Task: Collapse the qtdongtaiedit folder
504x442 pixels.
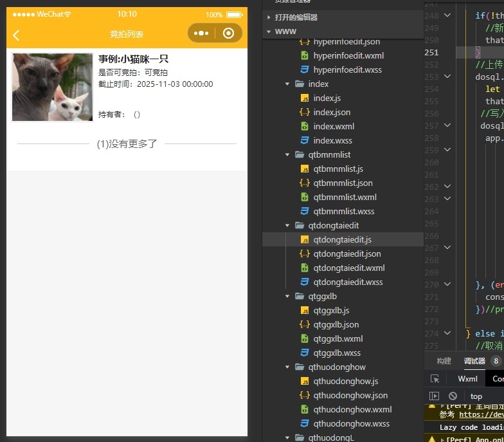Action: (287, 225)
